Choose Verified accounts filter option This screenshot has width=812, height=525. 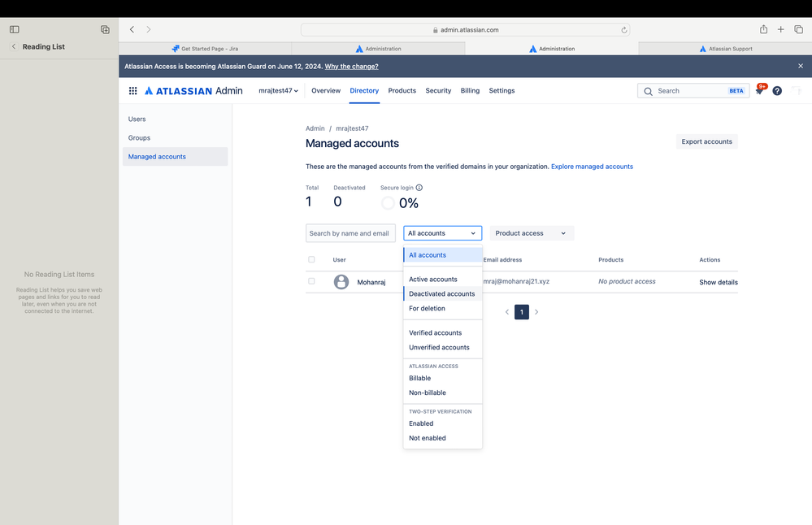[x=443, y=333]
